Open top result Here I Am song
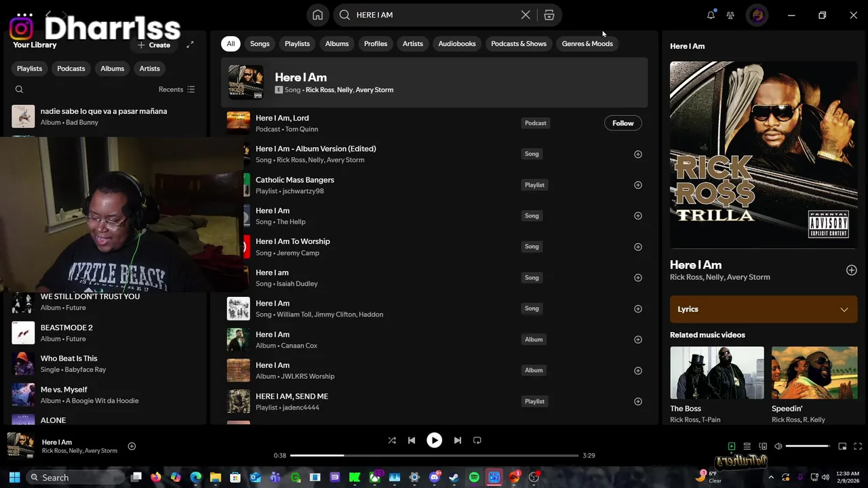868x488 pixels. (434, 83)
